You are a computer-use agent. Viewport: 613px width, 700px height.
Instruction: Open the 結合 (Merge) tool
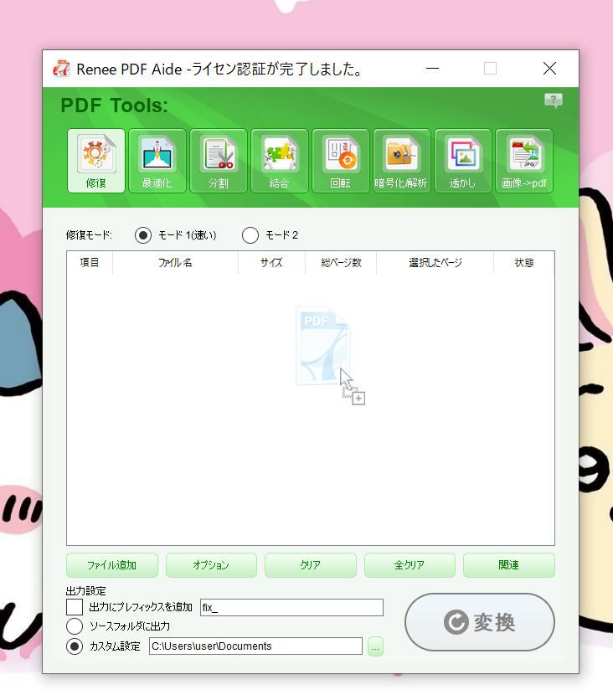click(280, 161)
